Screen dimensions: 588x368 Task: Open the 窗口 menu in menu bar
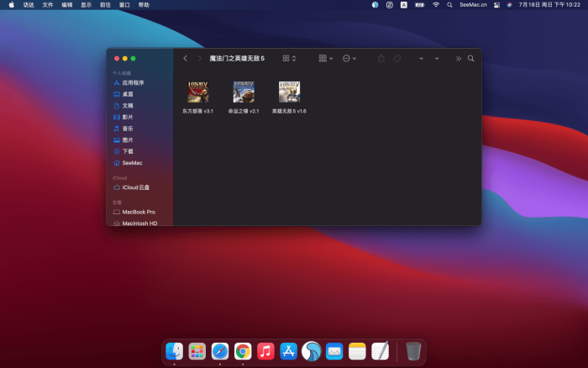[x=124, y=4]
